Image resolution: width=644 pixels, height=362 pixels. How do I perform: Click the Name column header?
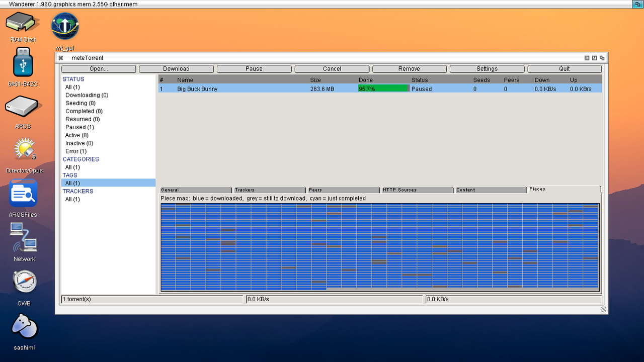[185, 80]
